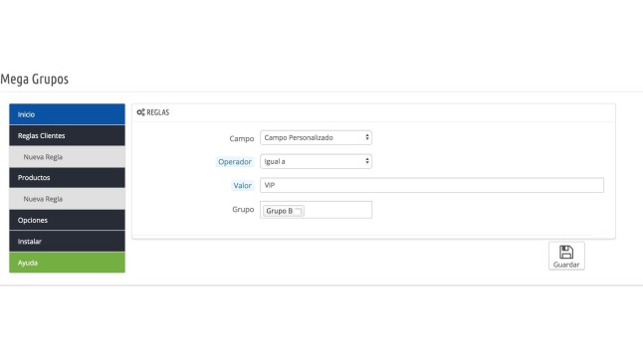
Task: Click the Grupo tag input field
Action: (316, 210)
